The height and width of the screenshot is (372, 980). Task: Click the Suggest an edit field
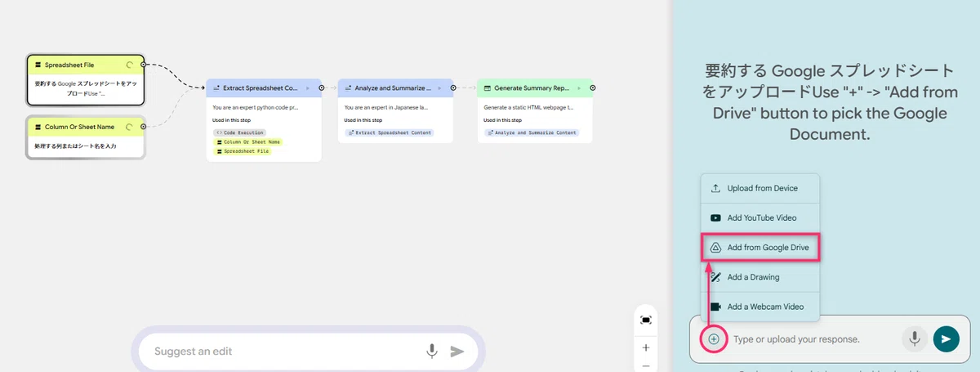click(282, 351)
